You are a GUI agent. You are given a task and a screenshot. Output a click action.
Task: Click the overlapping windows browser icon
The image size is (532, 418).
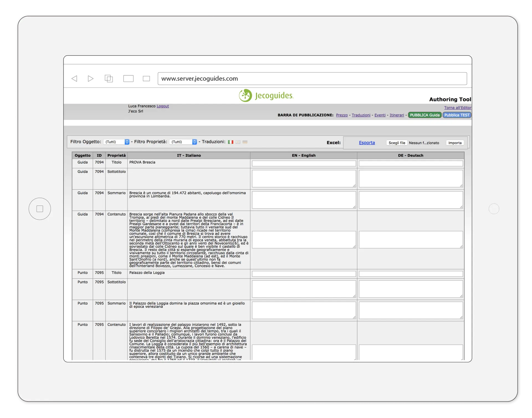pyautogui.click(x=109, y=79)
